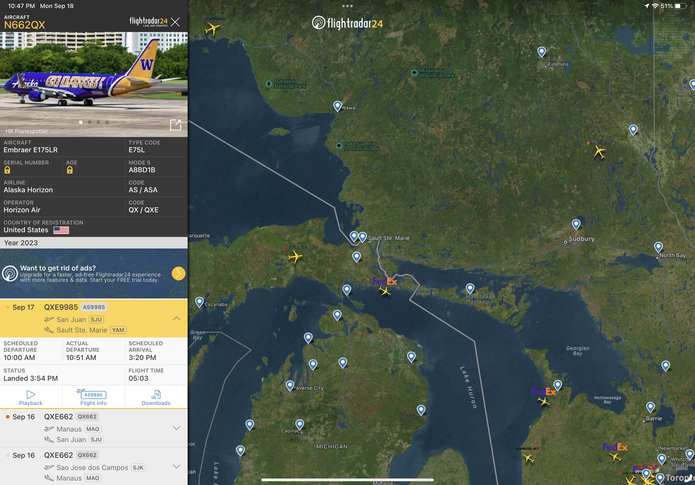This screenshot has height=485, width=695.
Task: Tap the Pukaskwa National Park marker
Action: point(269,83)
